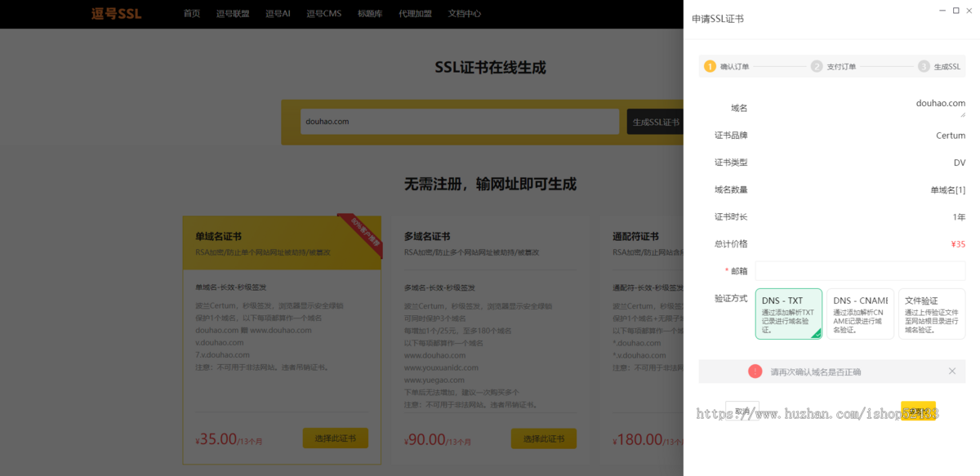The height and width of the screenshot is (476, 980).
Task: Click the yellow submit button in the dialog
Action: click(x=918, y=411)
